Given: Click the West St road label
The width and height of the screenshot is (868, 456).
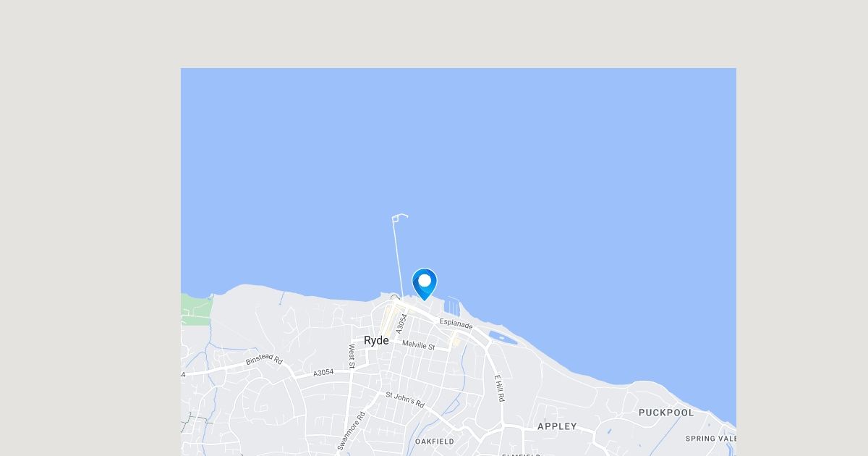Looking at the screenshot, I should tap(352, 355).
